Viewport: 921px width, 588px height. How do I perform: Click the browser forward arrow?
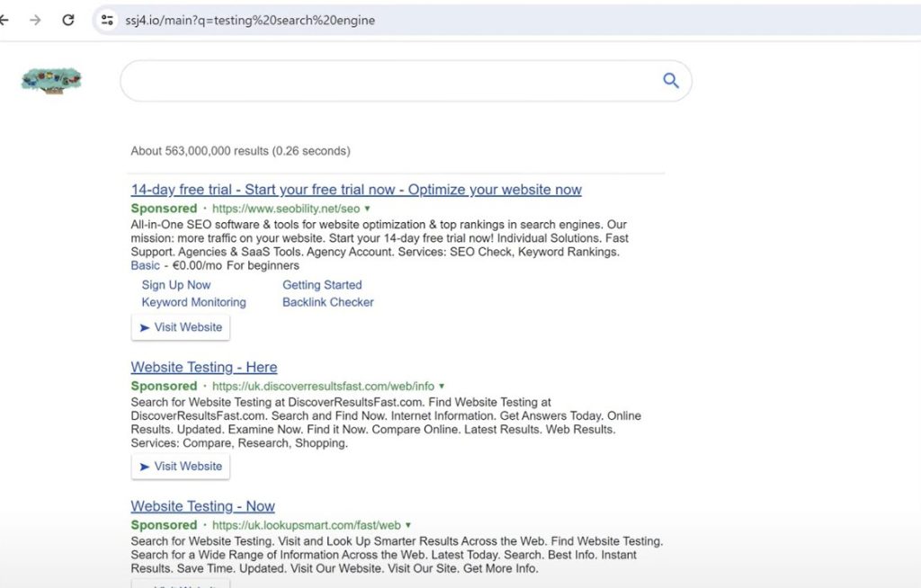click(x=35, y=20)
